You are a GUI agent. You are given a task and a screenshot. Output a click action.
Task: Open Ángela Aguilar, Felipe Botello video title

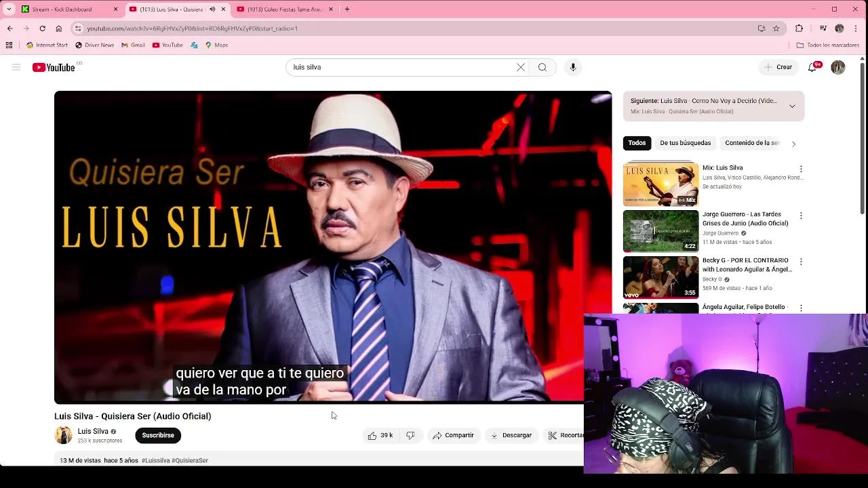744,307
